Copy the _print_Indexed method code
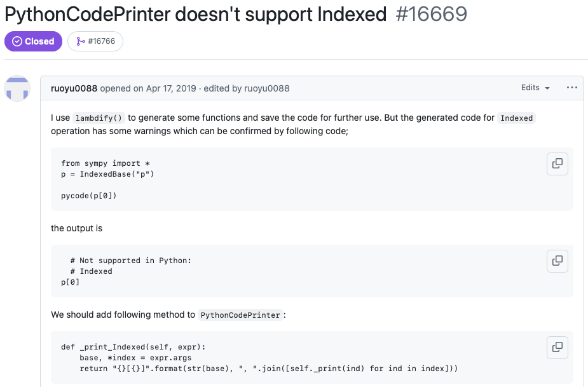Image resolution: width=588 pixels, height=387 pixels. pos(557,347)
